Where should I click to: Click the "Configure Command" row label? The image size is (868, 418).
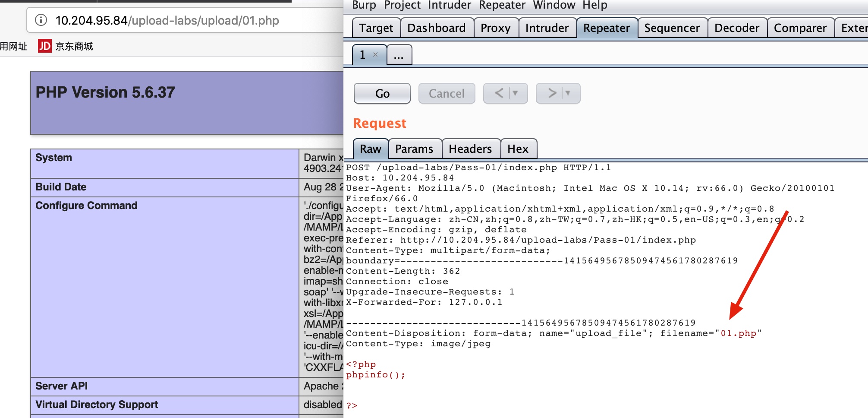[x=86, y=206]
